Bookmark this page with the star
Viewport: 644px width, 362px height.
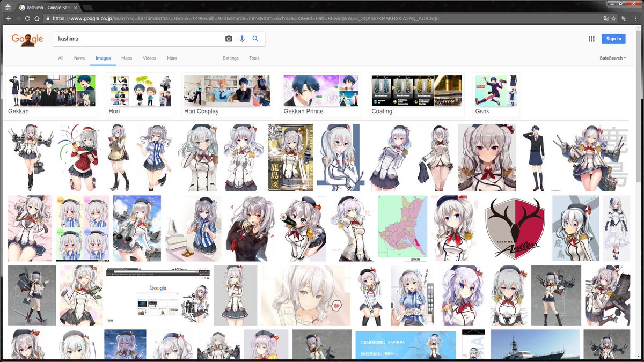[x=613, y=18]
